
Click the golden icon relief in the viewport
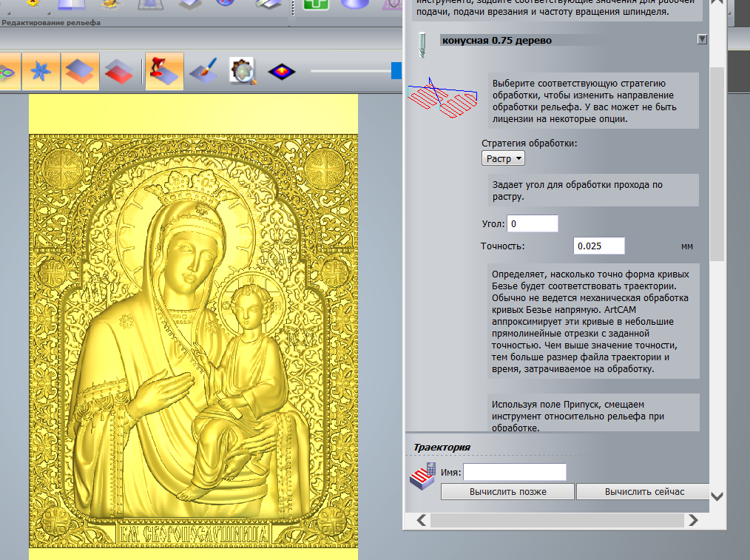click(193, 340)
